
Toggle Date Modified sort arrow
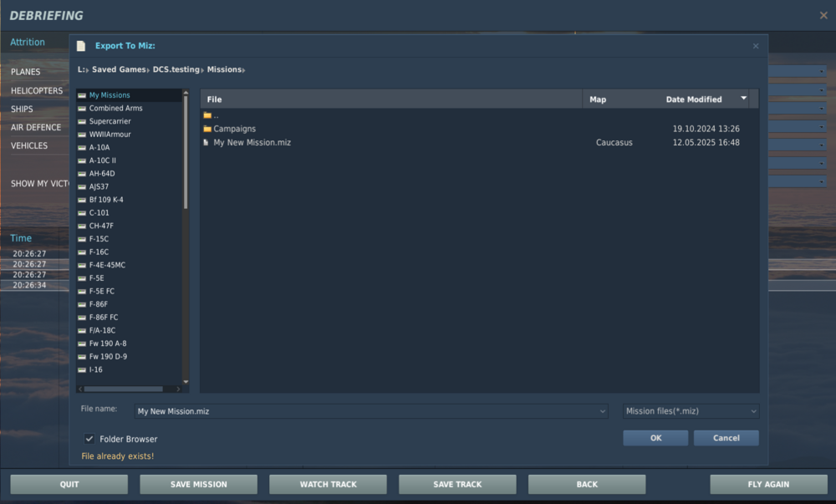(x=744, y=98)
